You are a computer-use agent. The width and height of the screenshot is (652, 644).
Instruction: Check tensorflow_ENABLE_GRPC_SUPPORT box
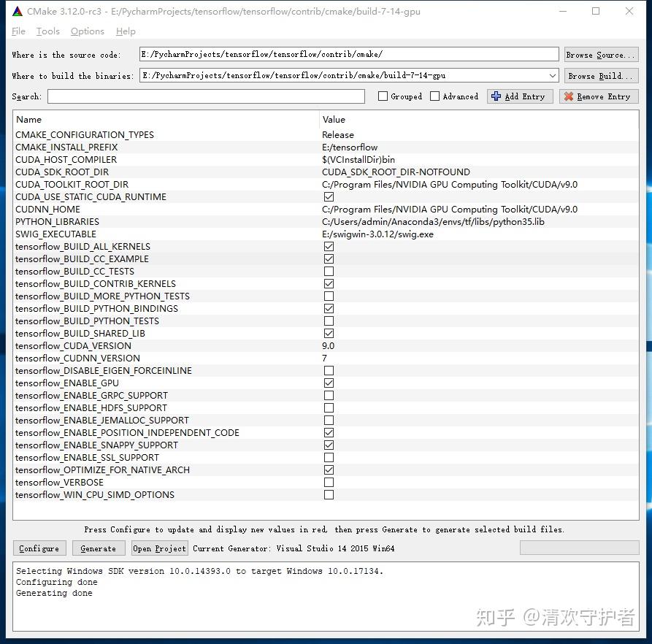329,395
